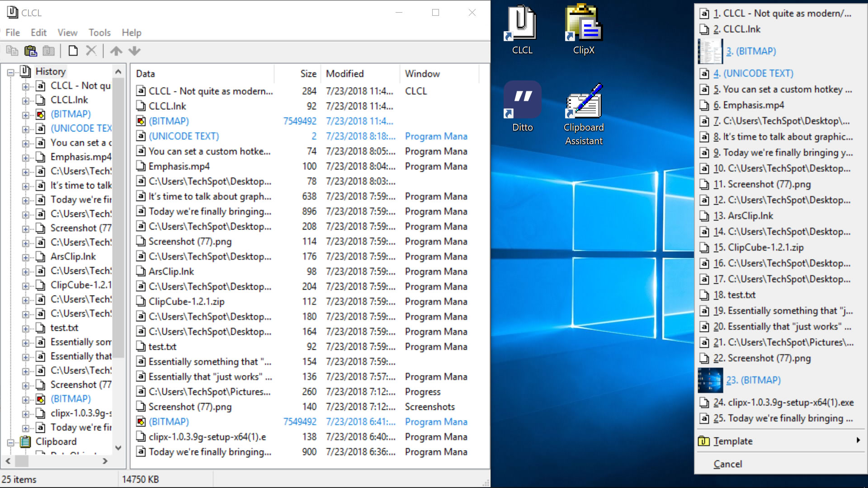
Task: Click the bitmap icon of row sized 7549492 at 11:4
Action: pyautogui.click(x=141, y=121)
